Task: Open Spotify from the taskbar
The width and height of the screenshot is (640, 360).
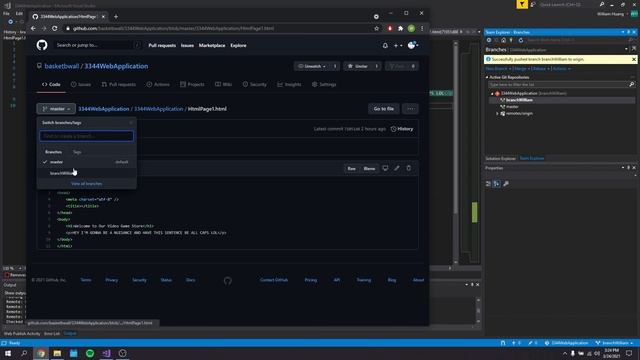Action: pos(90,353)
